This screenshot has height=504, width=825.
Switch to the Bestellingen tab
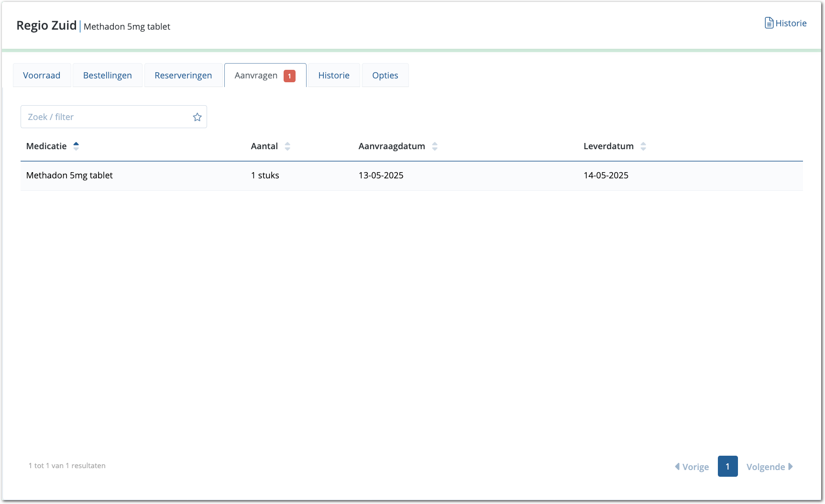coord(108,76)
